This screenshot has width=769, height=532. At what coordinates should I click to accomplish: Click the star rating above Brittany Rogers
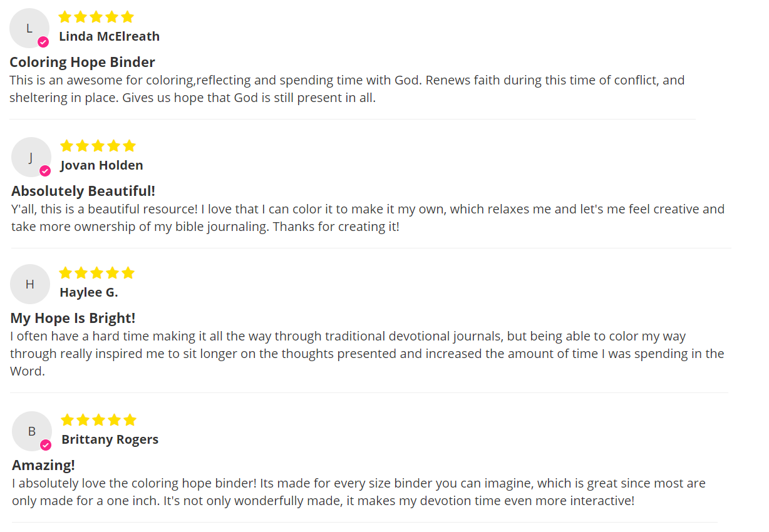tap(98, 420)
